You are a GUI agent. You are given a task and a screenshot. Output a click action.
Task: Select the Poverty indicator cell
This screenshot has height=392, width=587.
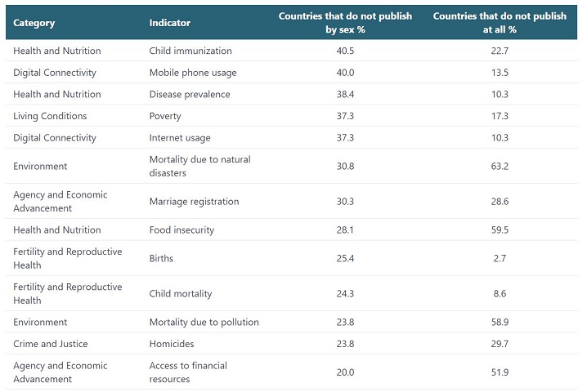click(165, 116)
